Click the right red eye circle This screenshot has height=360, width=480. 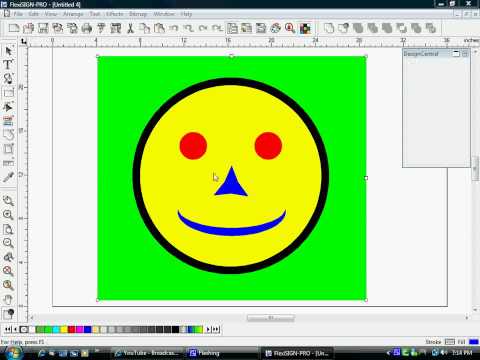(x=268, y=146)
